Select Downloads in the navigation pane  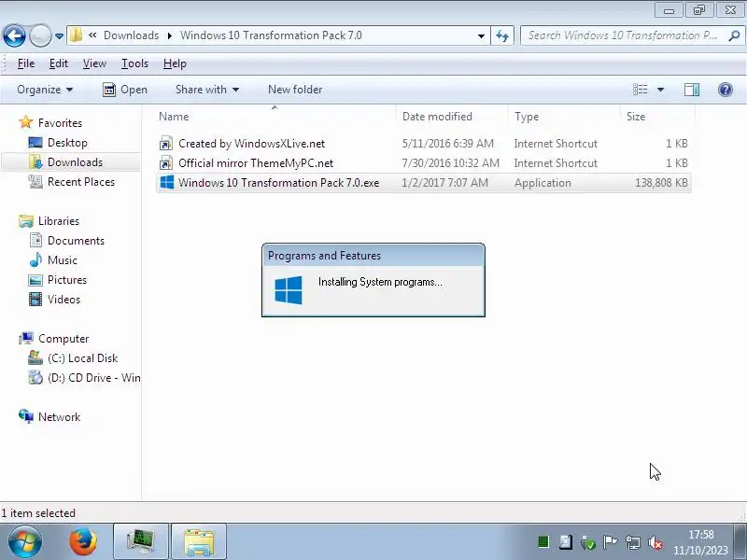(75, 162)
